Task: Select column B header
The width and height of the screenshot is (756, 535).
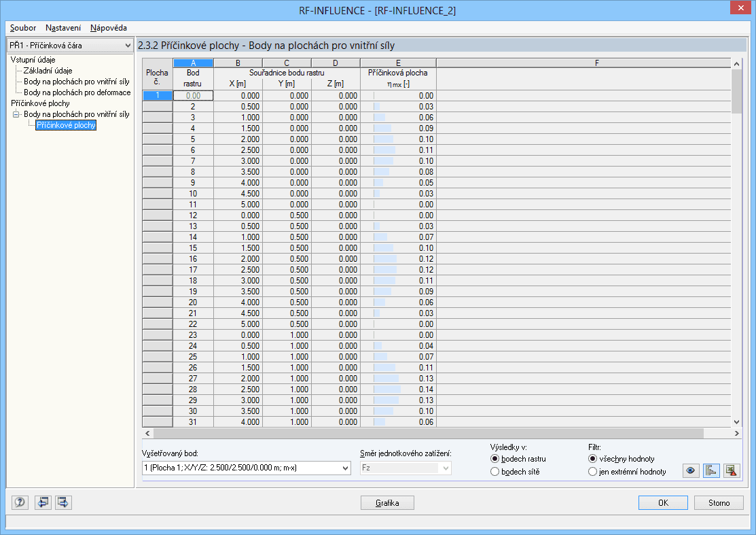Action: pos(238,63)
